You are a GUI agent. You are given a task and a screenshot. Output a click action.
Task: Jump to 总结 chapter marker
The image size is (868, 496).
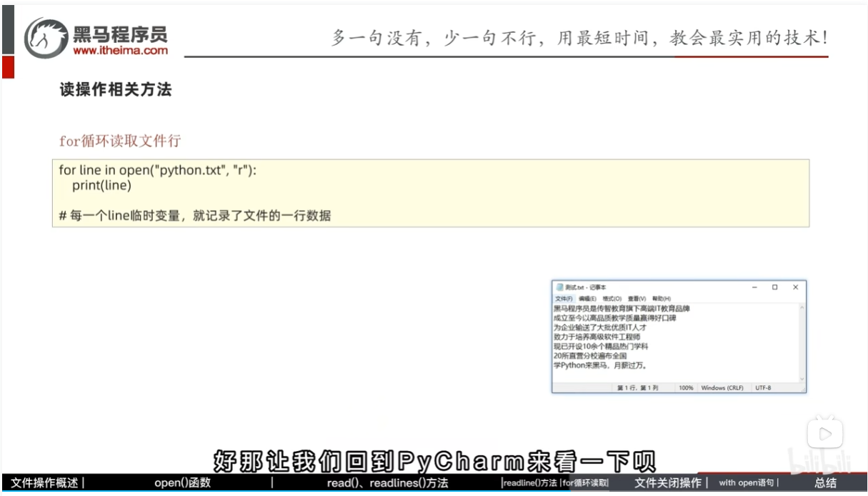pyautogui.click(x=825, y=483)
